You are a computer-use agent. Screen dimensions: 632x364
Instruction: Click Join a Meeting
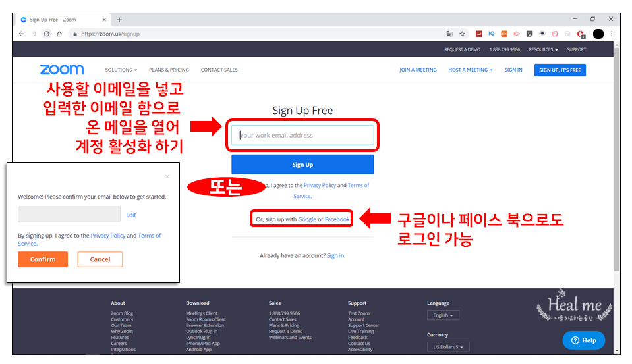pyautogui.click(x=418, y=70)
